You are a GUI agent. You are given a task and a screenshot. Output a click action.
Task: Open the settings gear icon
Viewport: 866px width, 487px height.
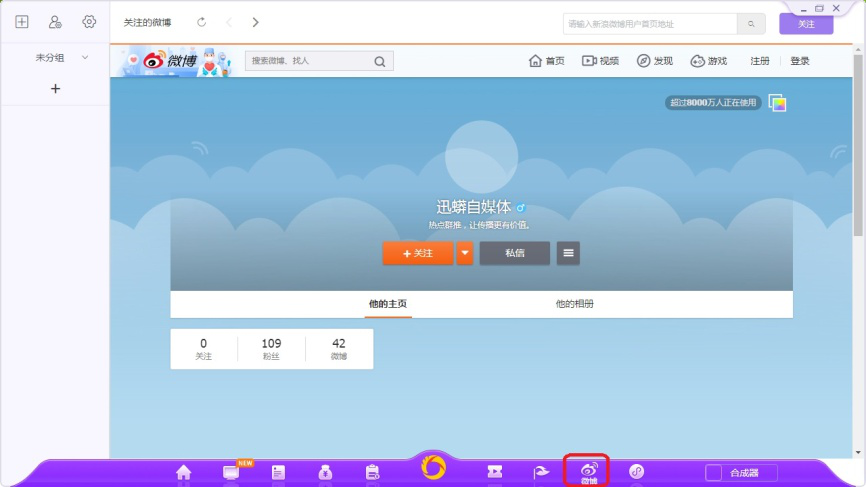pyautogui.click(x=89, y=22)
